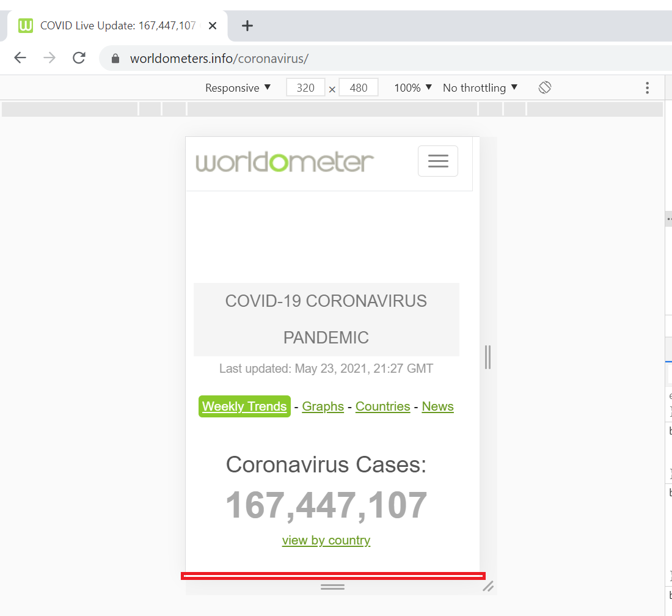
Task: Open the Countries link
Action: pyautogui.click(x=382, y=406)
